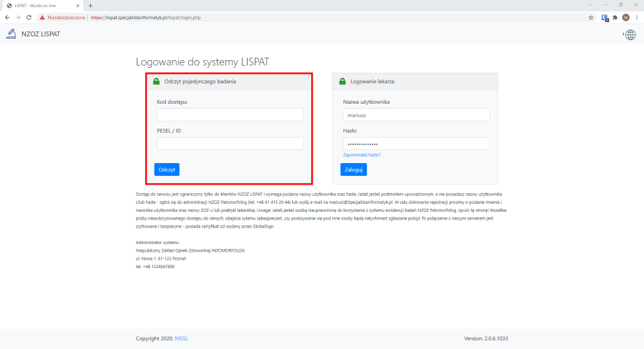Click the Odczyt button

click(x=167, y=169)
